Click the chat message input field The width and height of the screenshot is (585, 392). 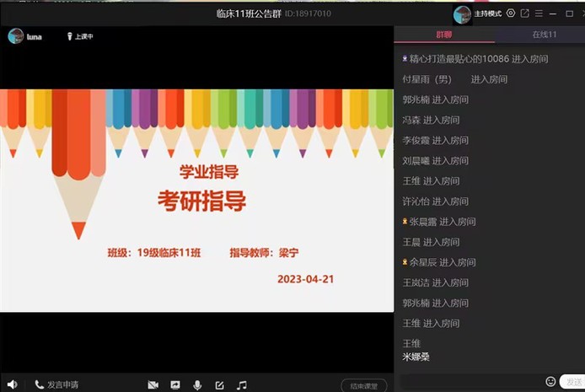coord(472,381)
